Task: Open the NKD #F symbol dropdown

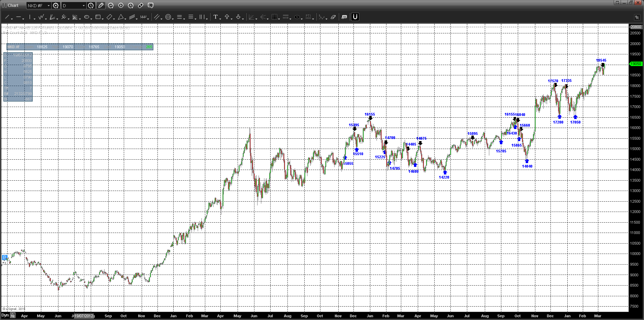Action: (39, 6)
